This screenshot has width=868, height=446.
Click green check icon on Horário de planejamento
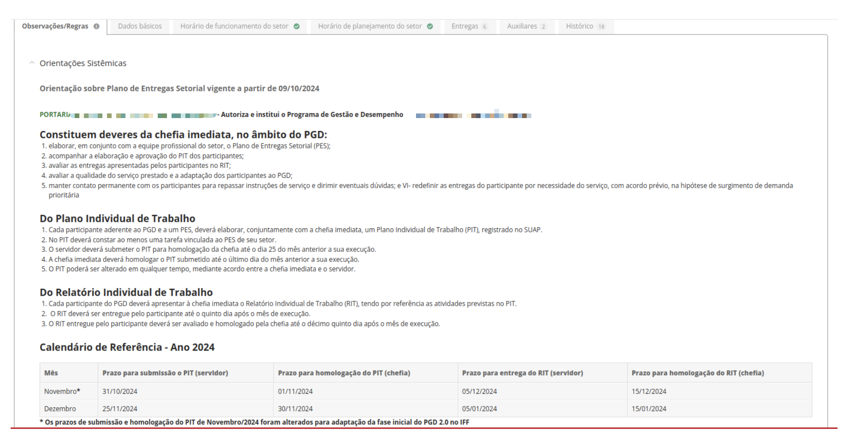point(430,26)
